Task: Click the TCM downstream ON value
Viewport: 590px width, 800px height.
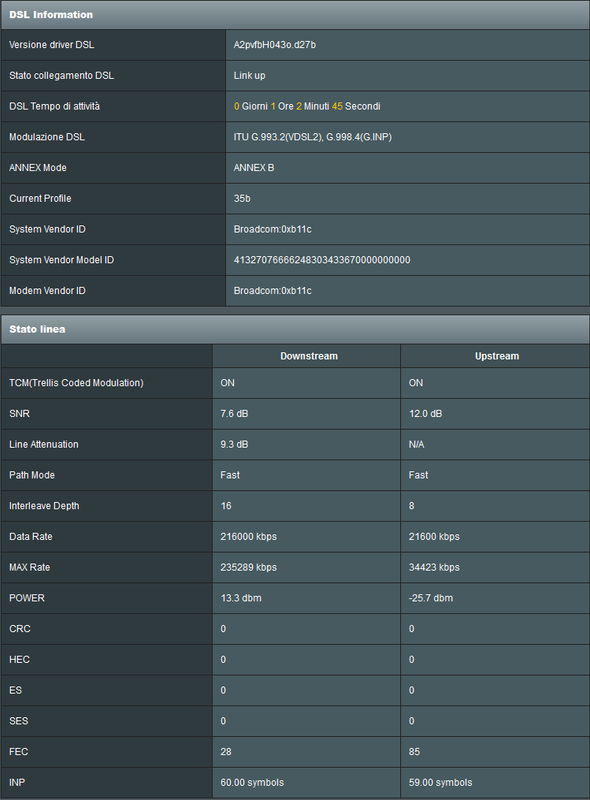Action: tap(228, 383)
